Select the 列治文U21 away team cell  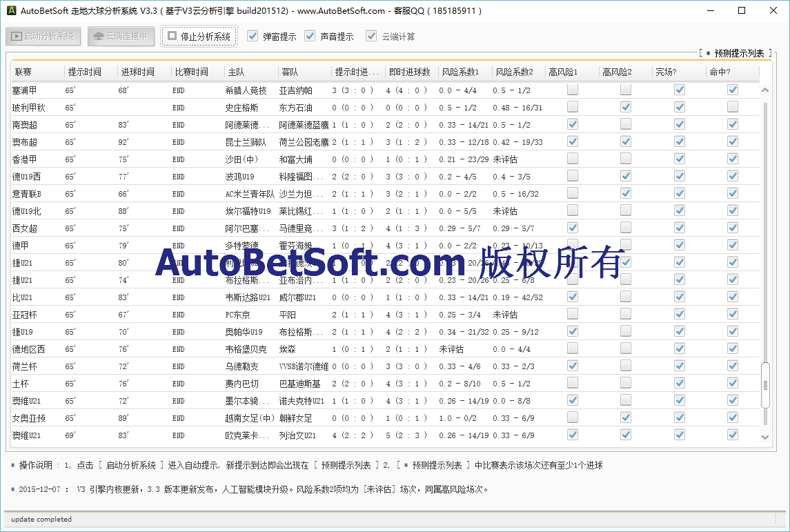(x=298, y=435)
